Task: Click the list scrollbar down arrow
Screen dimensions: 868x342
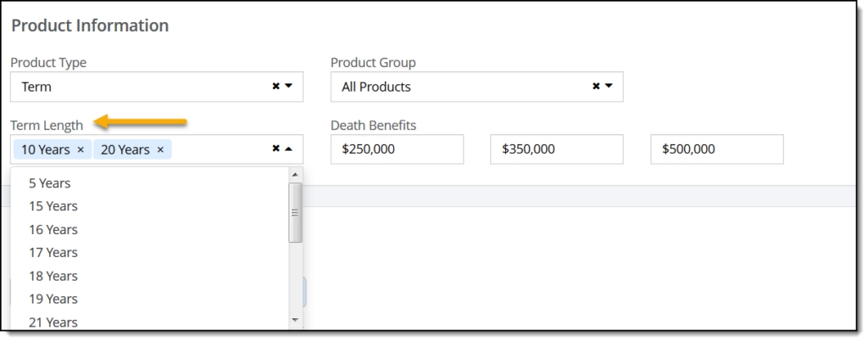Action: pos(295,320)
